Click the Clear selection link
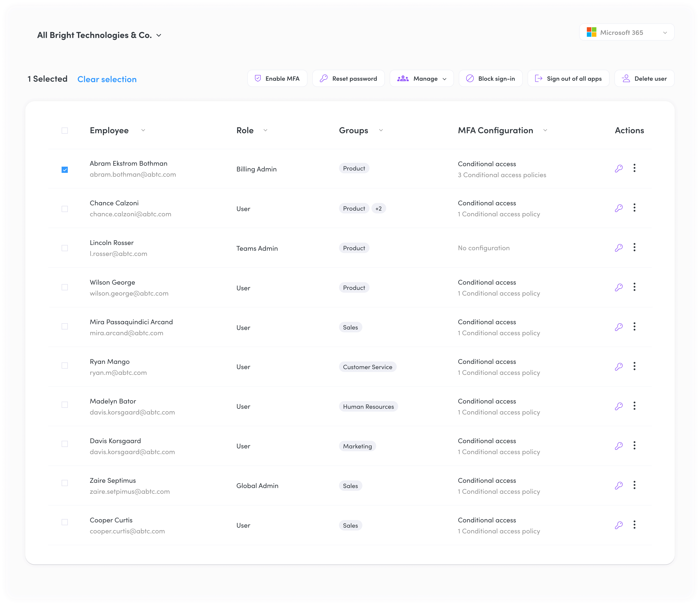 107,79
